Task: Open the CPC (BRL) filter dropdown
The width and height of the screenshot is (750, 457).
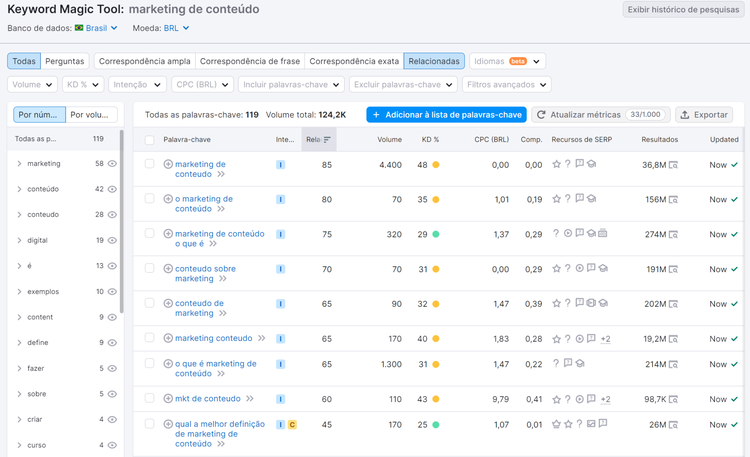Action: tap(202, 85)
